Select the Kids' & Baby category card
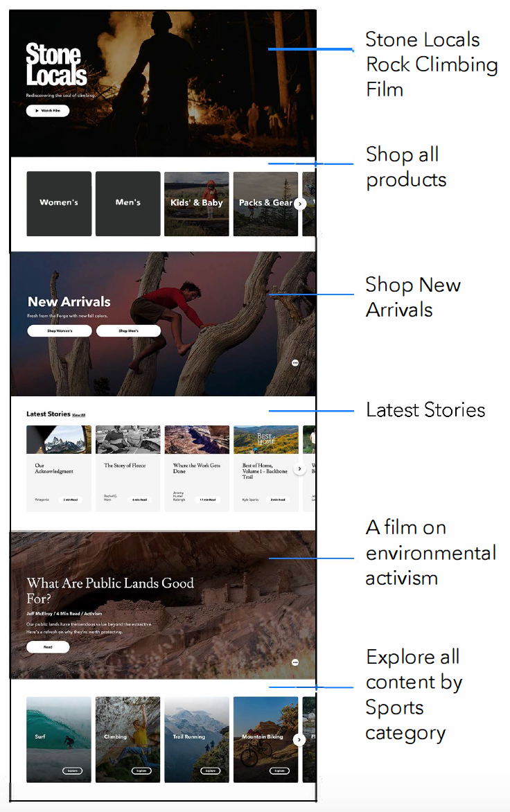This screenshot has height=812, width=510. coord(197,204)
